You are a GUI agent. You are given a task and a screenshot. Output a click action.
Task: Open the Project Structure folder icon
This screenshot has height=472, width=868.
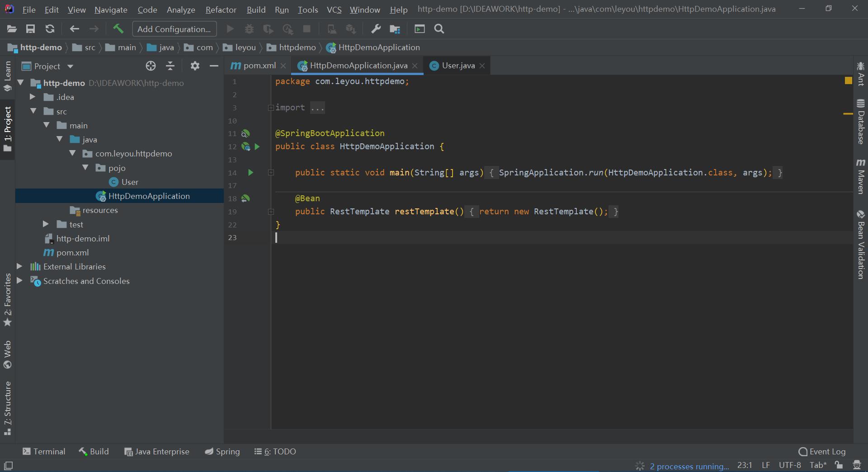pos(395,29)
